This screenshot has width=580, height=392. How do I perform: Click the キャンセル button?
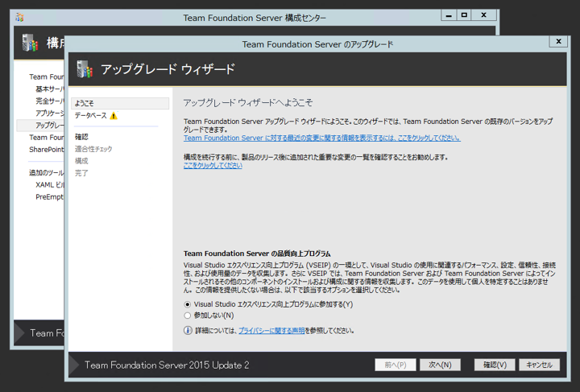539,365
